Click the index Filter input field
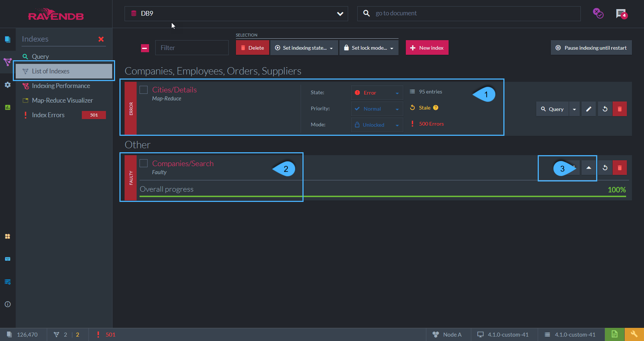The height and width of the screenshot is (341, 644). [192, 48]
